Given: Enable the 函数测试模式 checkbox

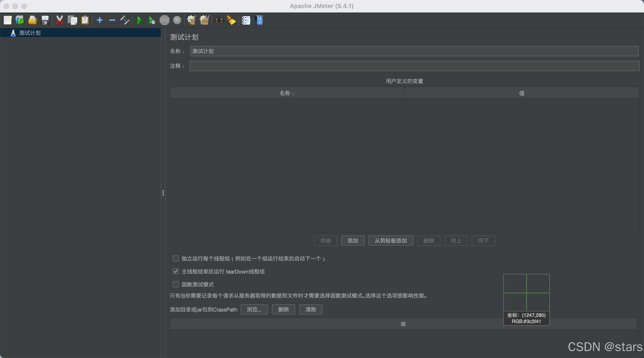Looking at the screenshot, I should [176, 284].
